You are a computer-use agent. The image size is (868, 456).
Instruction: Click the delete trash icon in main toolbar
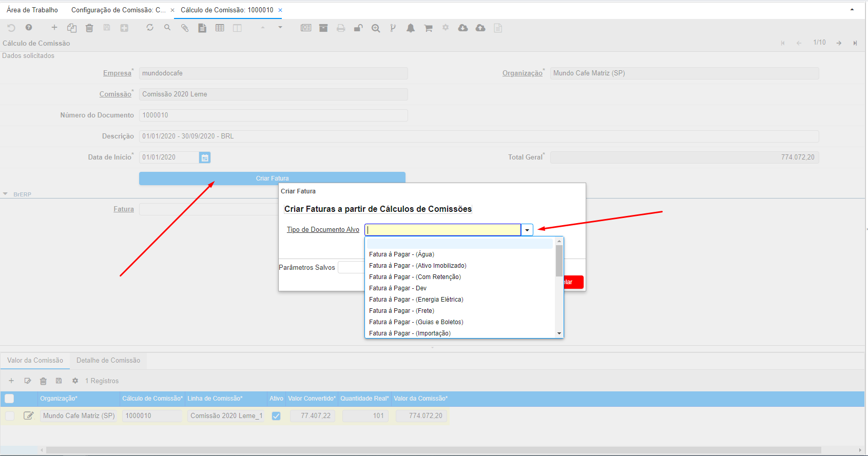point(89,28)
